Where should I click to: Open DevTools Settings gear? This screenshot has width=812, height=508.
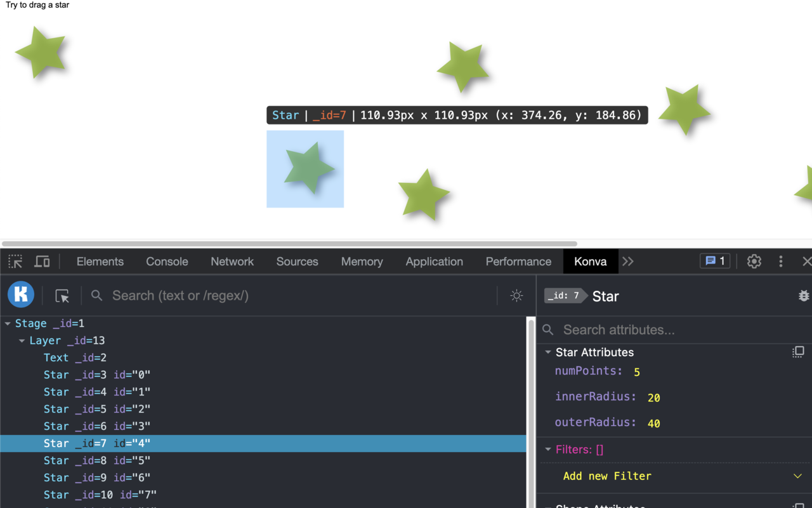(754, 261)
